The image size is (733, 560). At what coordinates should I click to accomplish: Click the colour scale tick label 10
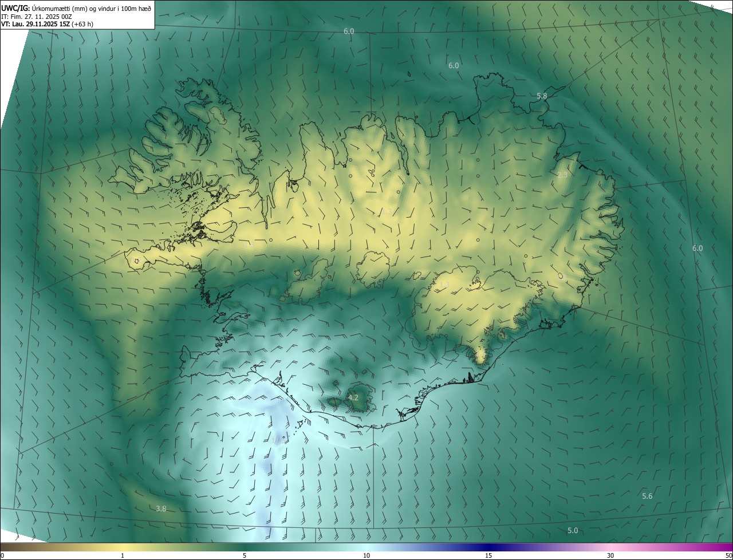coord(366,555)
